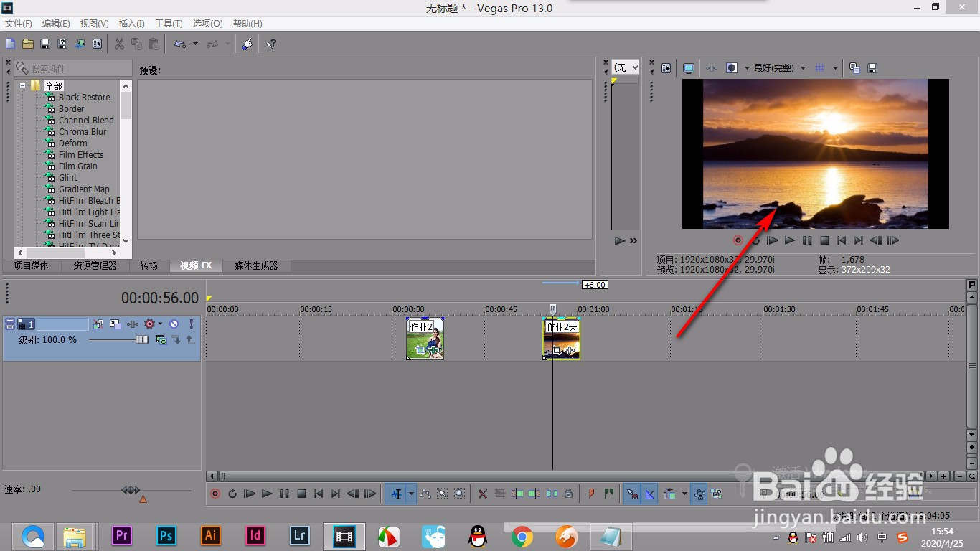This screenshot has height=551, width=980.
Task: Adjust the playback rate slider
Action: point(132,491)
